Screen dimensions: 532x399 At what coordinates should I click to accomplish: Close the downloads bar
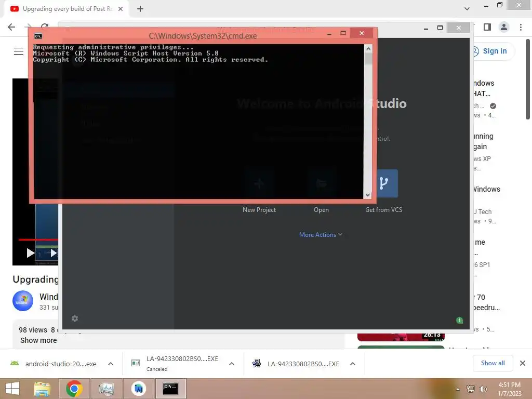click(x=523, y=363)
